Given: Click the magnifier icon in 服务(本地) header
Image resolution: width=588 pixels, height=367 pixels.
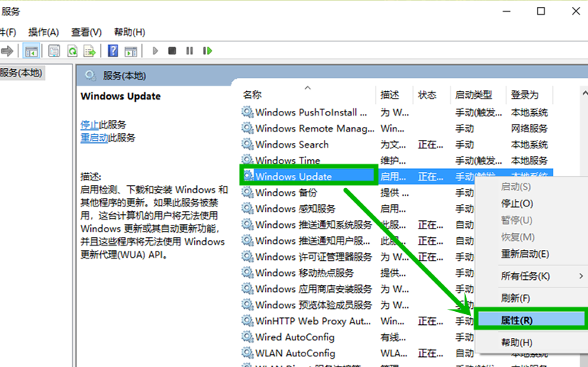Looking at the screenshot, I should click(x=90, y=76).
